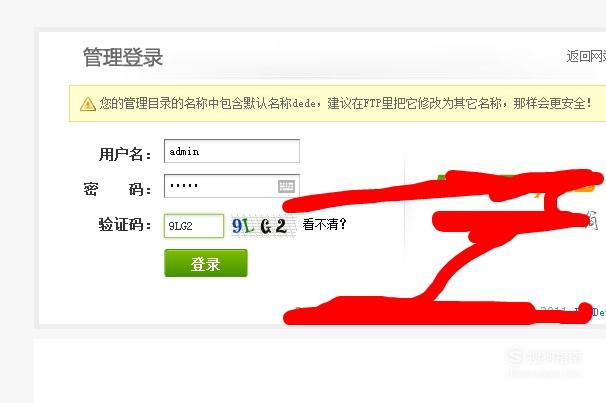Screen dimensions: 606x403
Task: Focus the 验证码 code input box
Action: (194, 226)
